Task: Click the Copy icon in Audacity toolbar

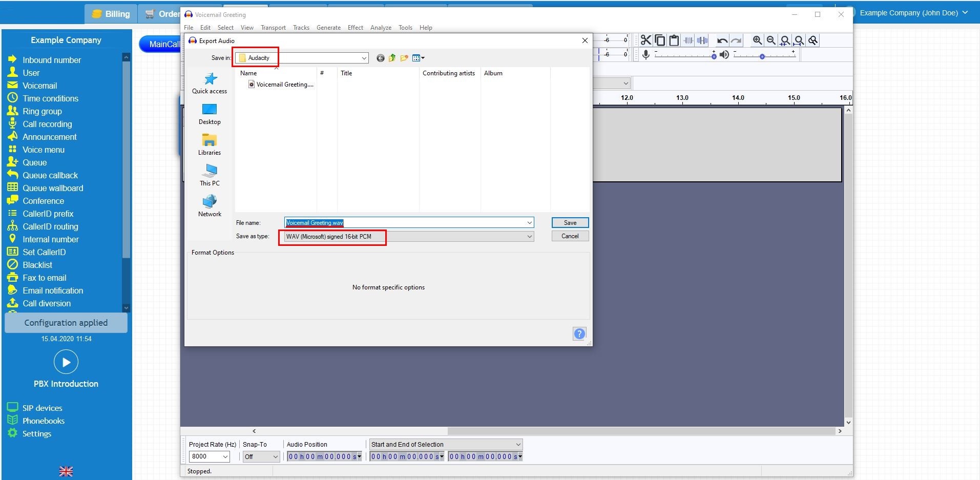Action: click(x=660, y=40)
